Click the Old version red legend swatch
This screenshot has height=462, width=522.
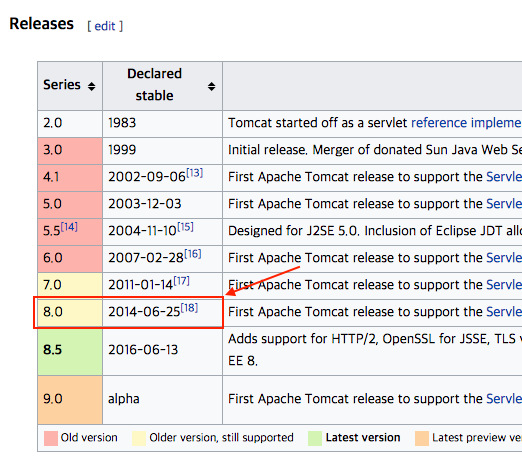point(51,438)
